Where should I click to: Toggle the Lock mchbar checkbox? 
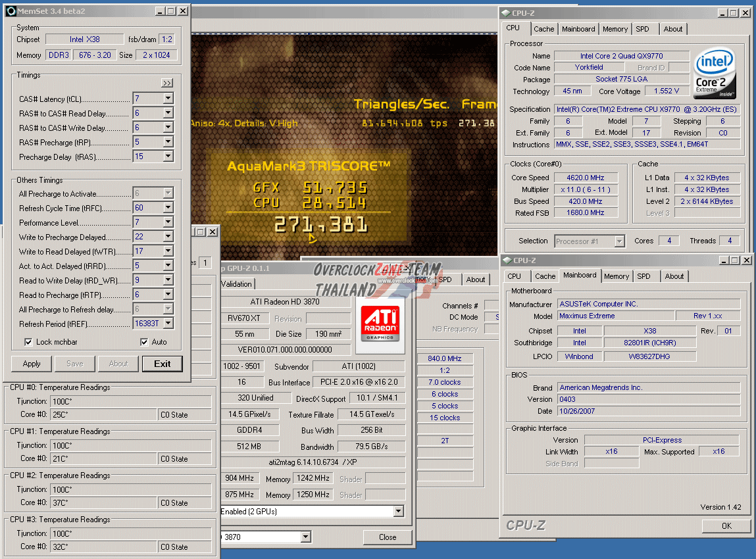28,342
